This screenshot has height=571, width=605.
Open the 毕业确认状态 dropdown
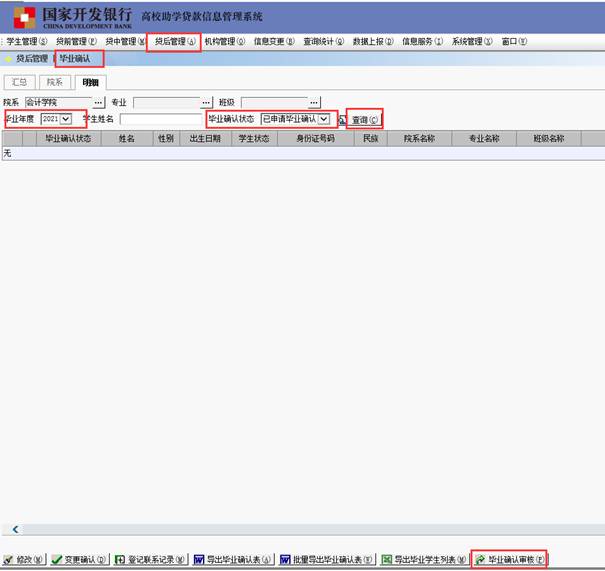pyautogui.click(x=324, y=119)
